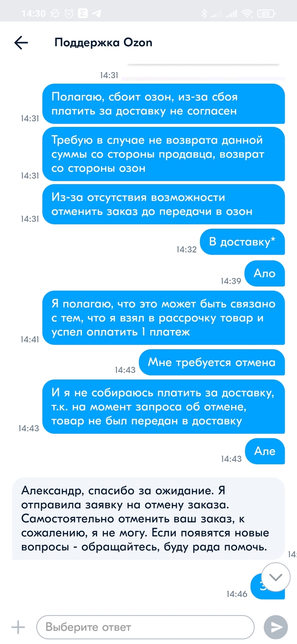Jump to latest message via chevron button
The image size is (297, 644).
coord(276,577)
